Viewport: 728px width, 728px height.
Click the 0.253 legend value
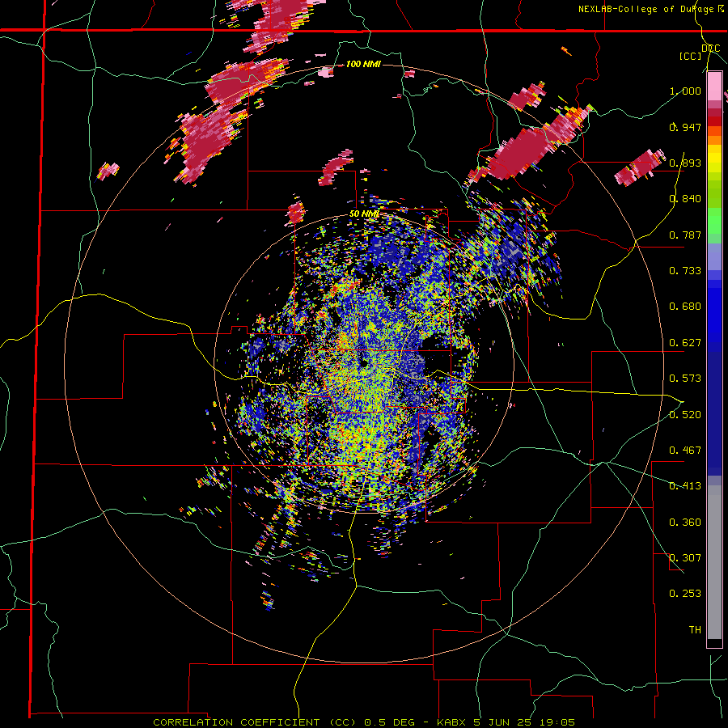(x=685, y=594)
